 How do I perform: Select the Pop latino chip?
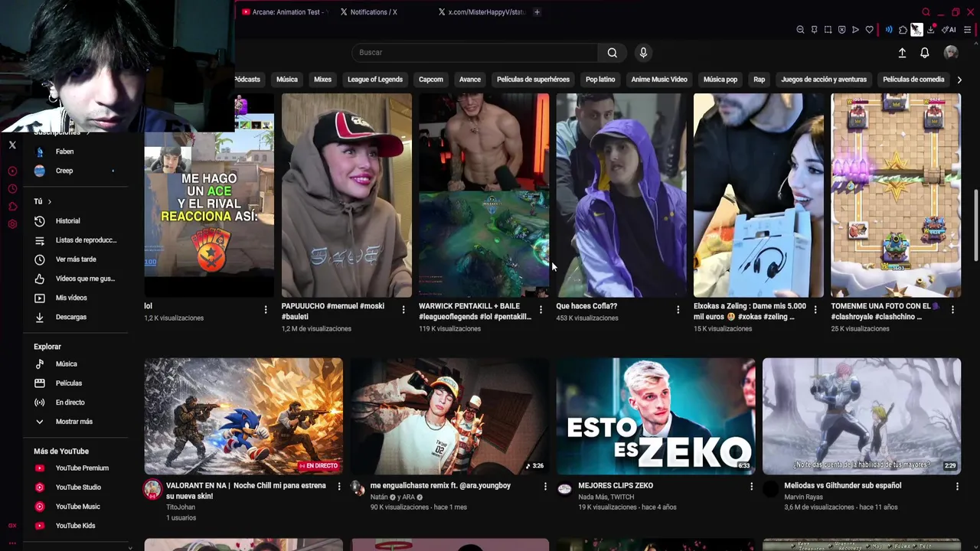point(600,80)
